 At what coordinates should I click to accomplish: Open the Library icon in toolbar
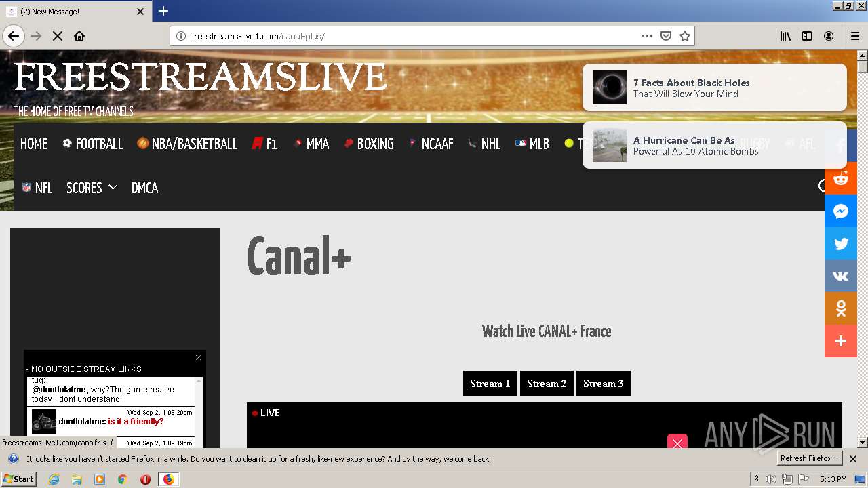(x=785, y=36)
